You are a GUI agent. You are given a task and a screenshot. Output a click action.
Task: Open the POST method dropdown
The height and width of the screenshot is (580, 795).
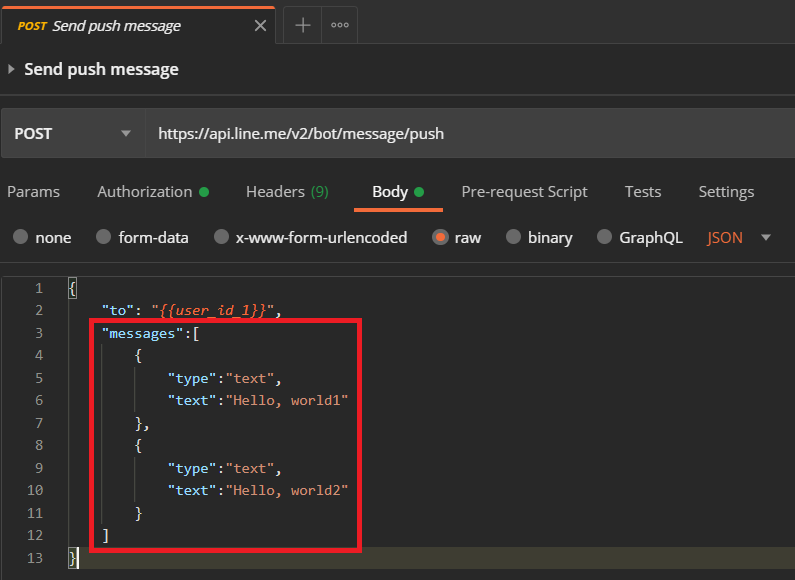coord(74,133)
